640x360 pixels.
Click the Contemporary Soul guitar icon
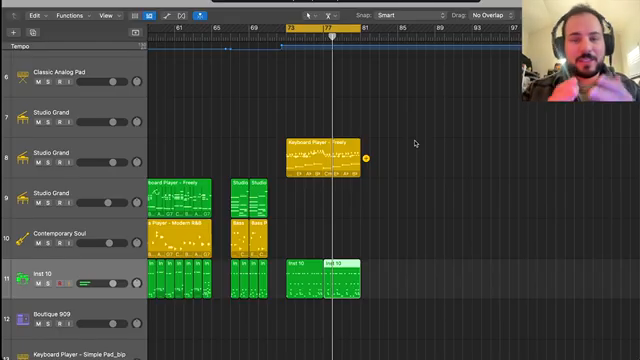pyautogui.click(x=23, y=238)
